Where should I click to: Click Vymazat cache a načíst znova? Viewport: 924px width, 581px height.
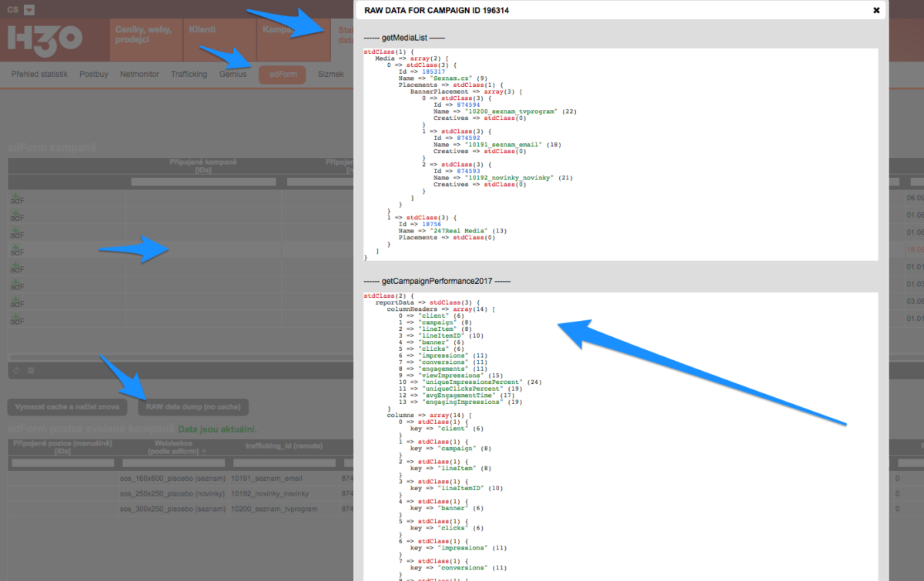(x=65, y=406)
